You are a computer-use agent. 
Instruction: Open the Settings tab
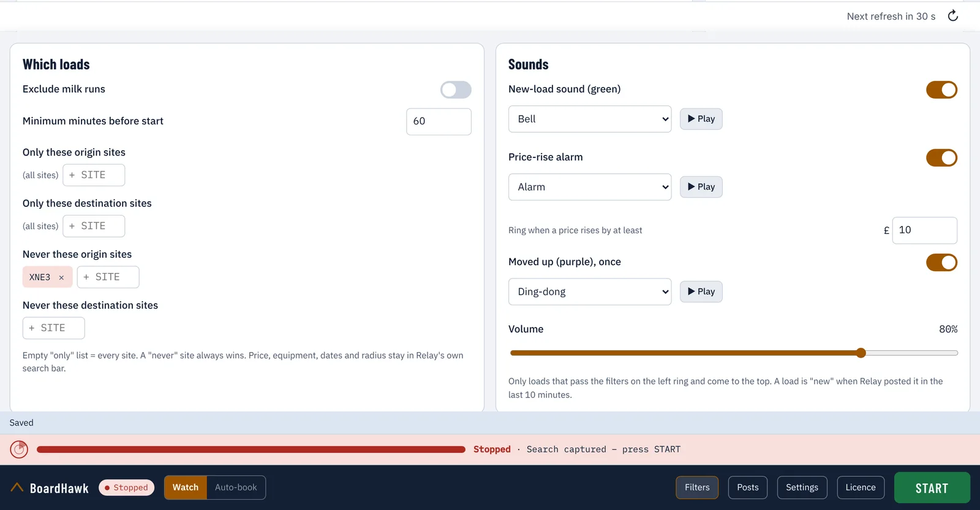click(x=802, y=487)
